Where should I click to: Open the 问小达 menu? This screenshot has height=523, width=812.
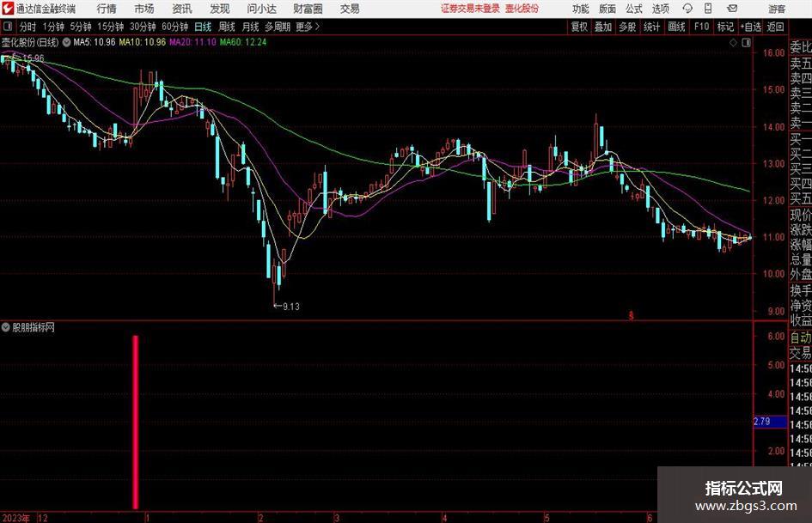point(261,9)
